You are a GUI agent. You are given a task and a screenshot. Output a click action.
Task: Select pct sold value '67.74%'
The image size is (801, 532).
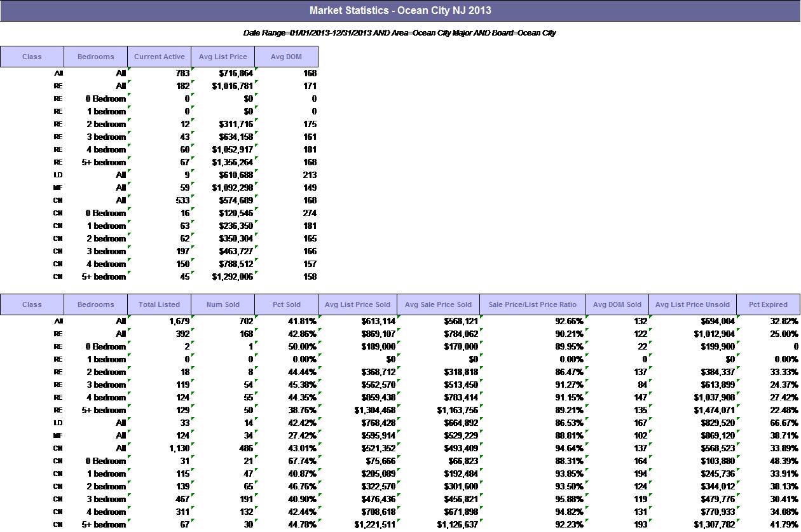(303, 461)
